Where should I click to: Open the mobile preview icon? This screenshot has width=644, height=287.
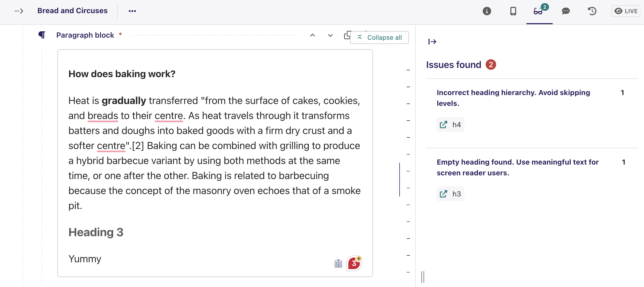[513, 11]
